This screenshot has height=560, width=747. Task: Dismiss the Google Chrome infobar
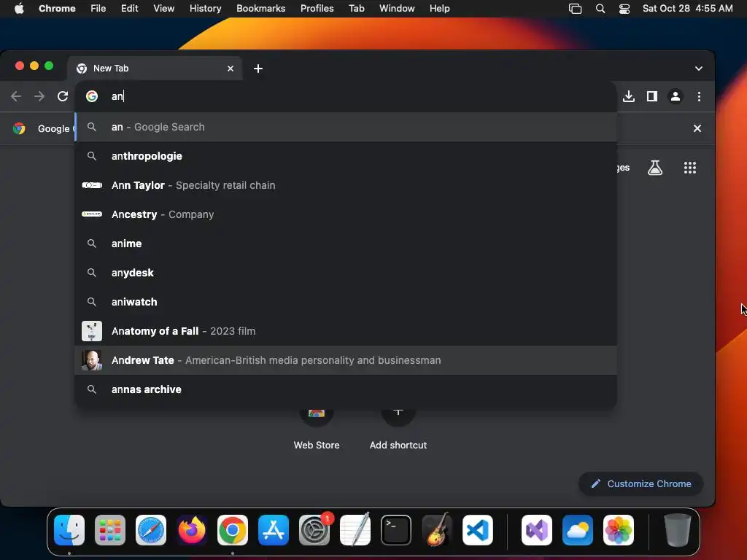coord(697,128)
